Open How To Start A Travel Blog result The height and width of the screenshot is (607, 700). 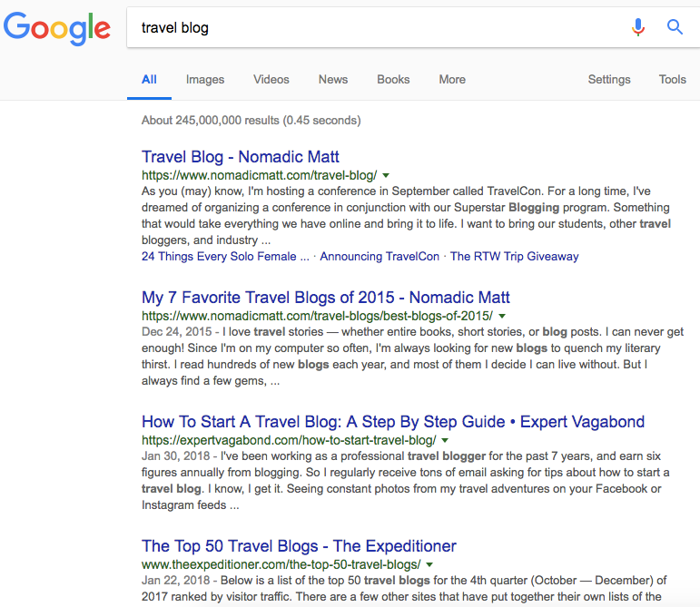pos(393,422)
